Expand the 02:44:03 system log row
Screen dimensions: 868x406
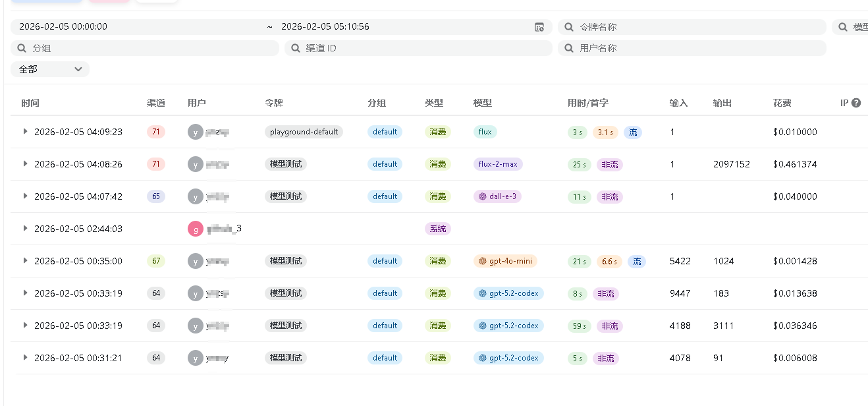click(x=25, y=229)
